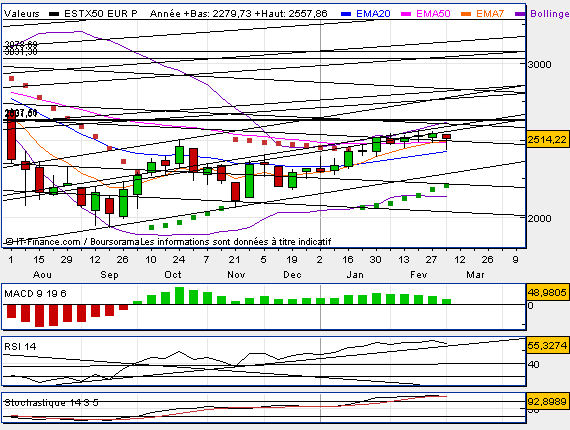Click the EMA50 magenta legend swatch
The height and width of the screenshot is (430, 570).
coord(406,14)
